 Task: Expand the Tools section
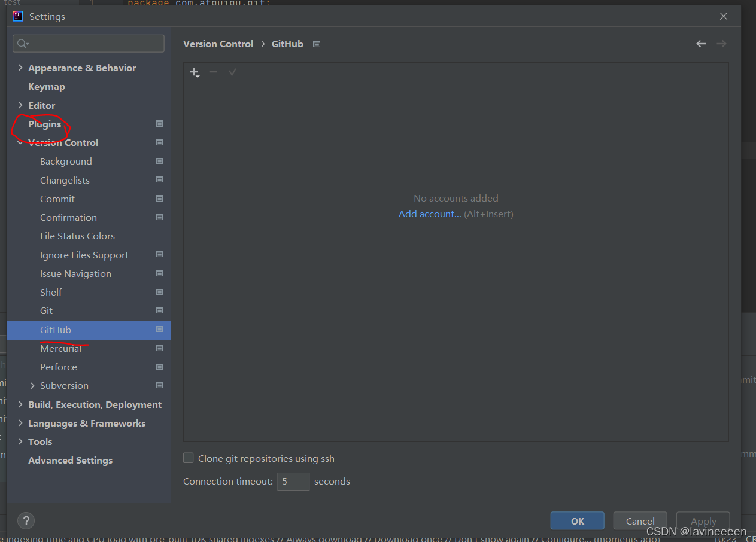click(20, 441)
